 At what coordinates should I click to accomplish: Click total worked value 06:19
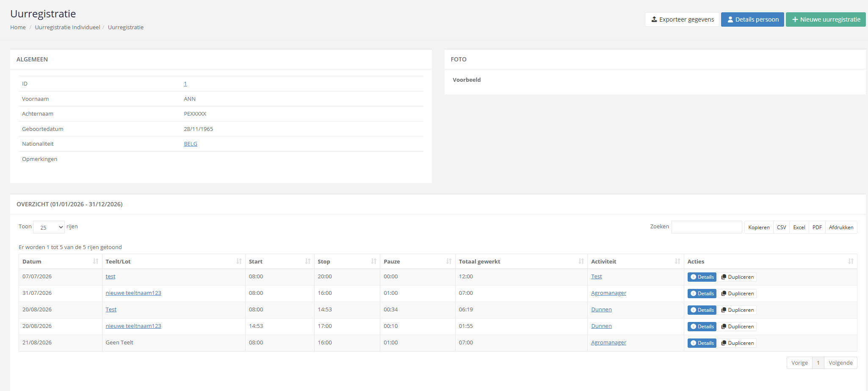pyautogui.click(x=466, y=310)
